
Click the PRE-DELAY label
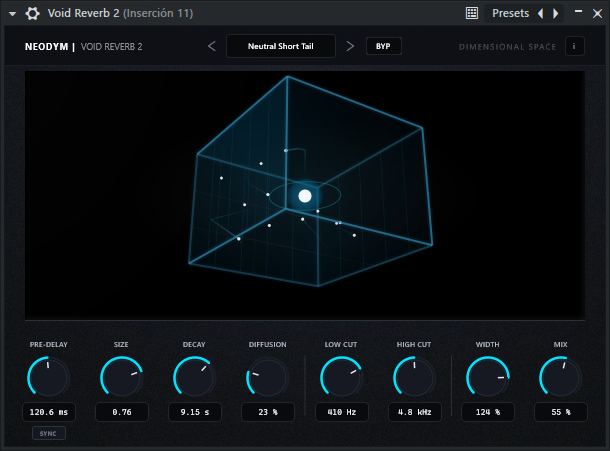49,345
